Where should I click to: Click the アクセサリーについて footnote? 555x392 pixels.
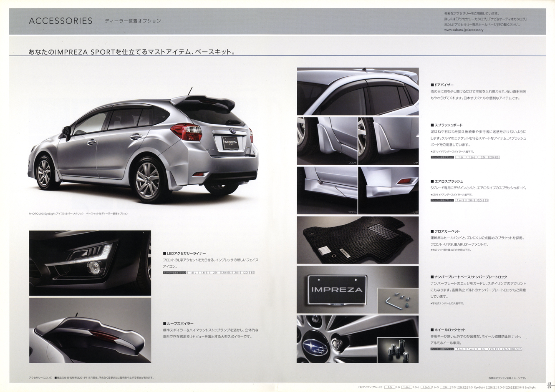click(x=91, y=378)
